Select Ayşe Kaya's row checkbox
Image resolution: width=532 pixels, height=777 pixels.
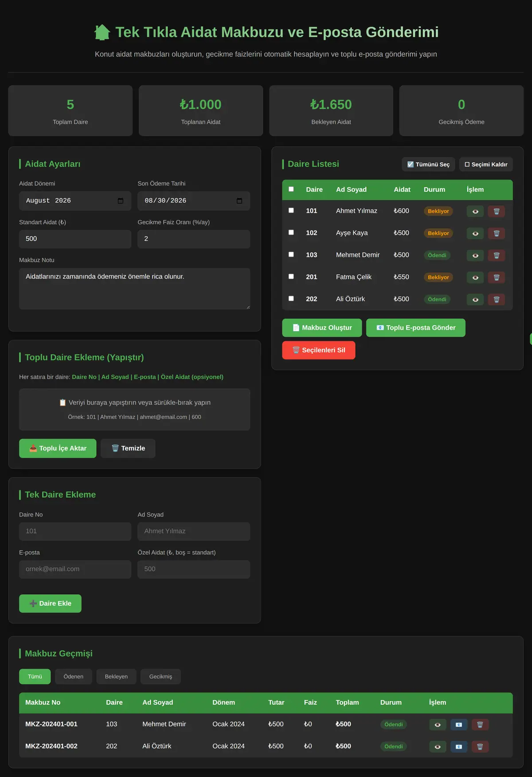point(291,232)
